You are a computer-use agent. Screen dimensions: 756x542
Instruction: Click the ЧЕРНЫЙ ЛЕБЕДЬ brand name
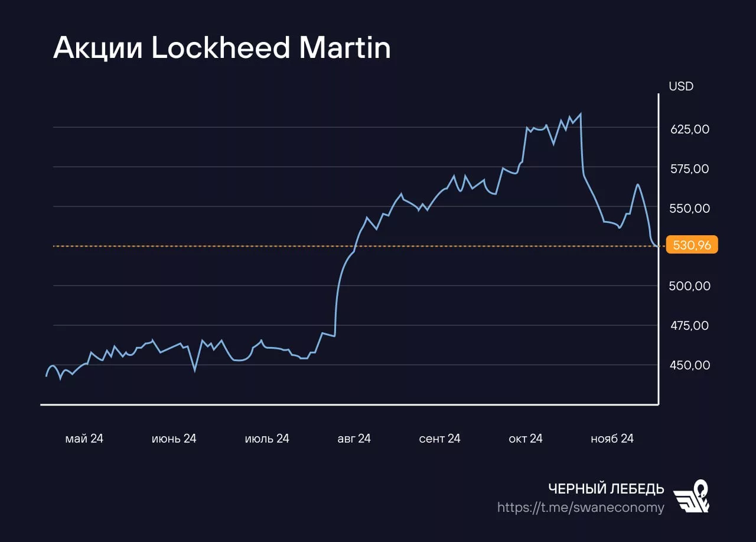607,489
